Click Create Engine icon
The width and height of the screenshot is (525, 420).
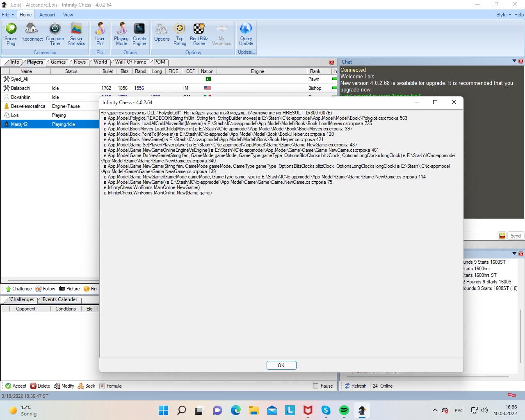click(x=139, y=34)
